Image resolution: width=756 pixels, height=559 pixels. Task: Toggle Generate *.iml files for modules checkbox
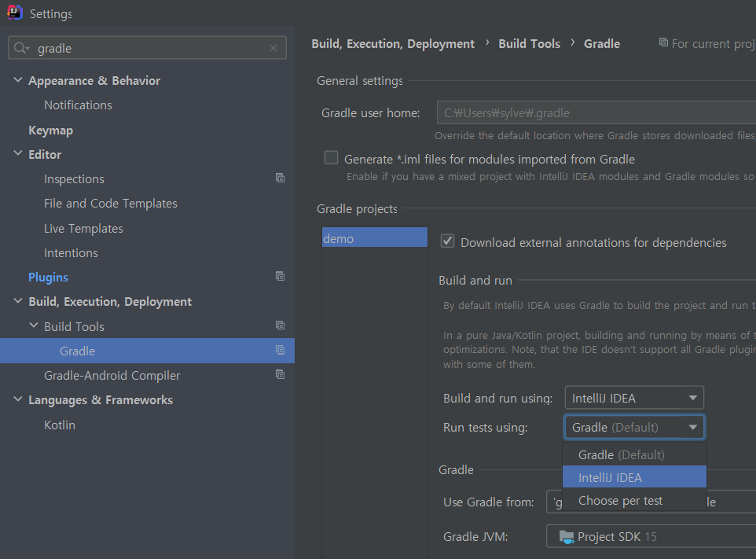pos(331,158)
